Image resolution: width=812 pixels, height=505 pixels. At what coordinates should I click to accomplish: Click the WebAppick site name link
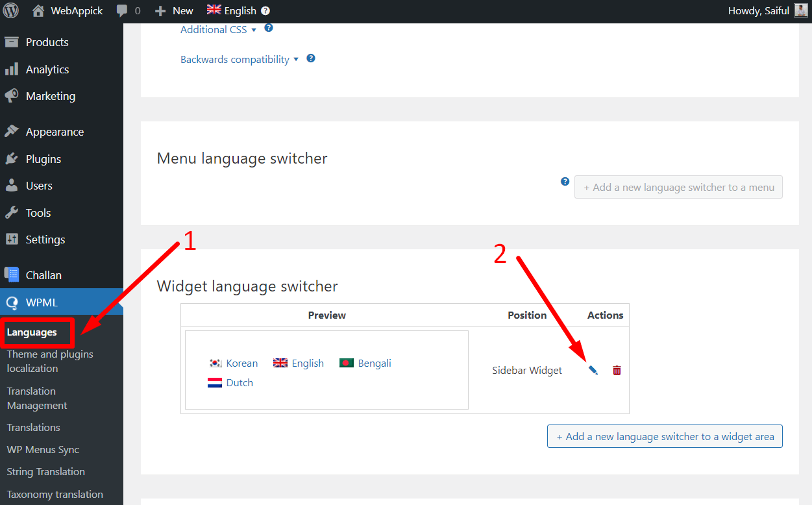pos(77,10)
